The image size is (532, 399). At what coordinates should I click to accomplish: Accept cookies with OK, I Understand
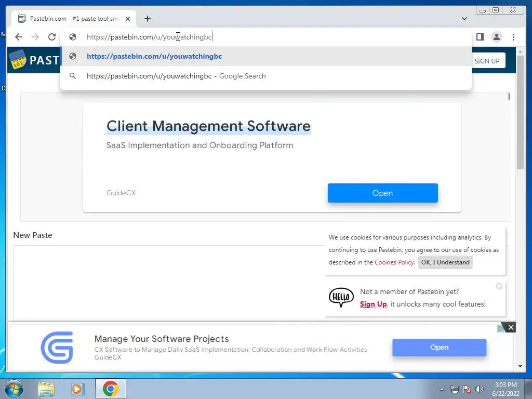coord(445,262)
